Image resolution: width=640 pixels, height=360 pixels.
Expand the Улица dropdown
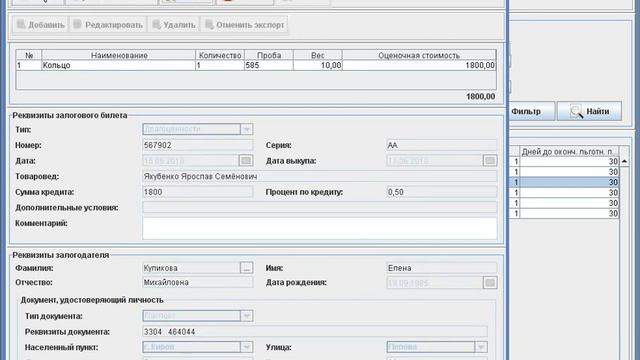point(481,347)
